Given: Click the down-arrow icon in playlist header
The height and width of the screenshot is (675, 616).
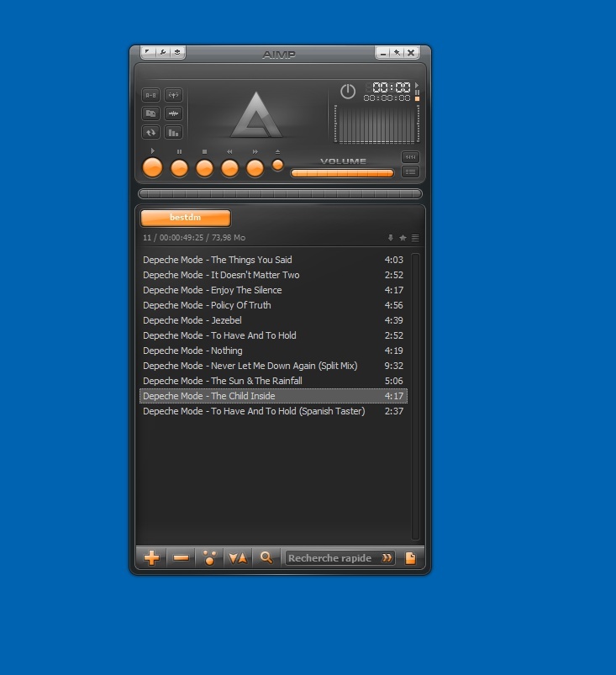Looking at the screenshot, I should (x=391, y=238).
